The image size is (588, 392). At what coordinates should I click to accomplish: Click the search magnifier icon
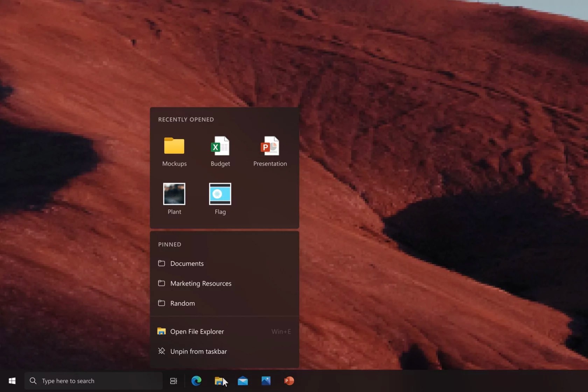point(33,381)
